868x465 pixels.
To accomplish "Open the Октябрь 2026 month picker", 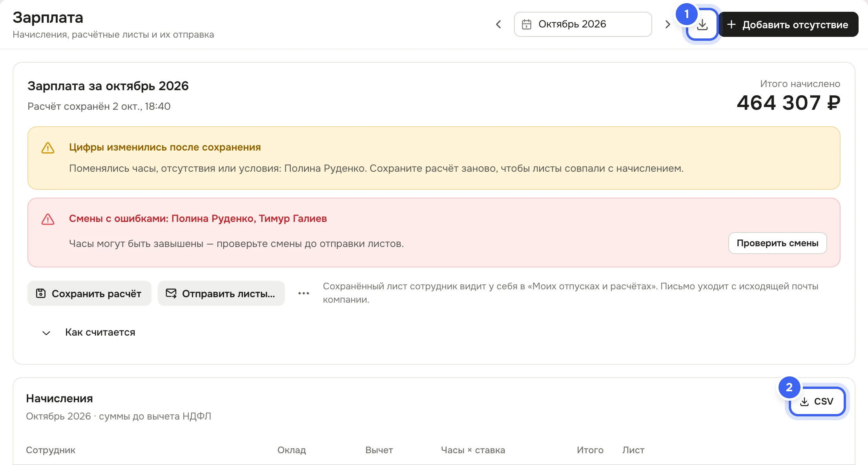I will pyautogui.click(x=583, y=24).
